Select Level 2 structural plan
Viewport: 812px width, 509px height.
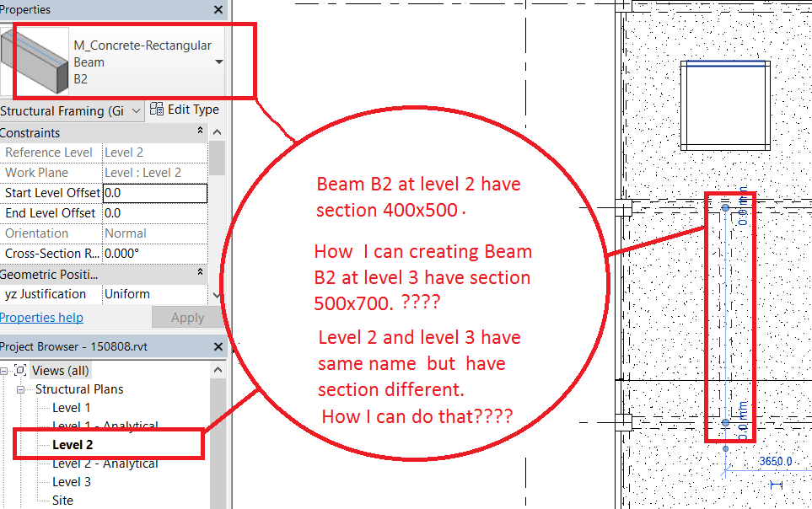[73, 445]
